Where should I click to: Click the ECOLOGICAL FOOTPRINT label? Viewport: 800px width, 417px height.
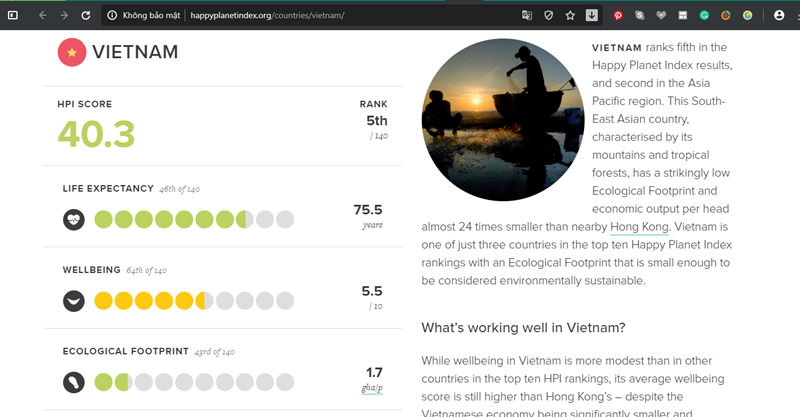point(126,351)
